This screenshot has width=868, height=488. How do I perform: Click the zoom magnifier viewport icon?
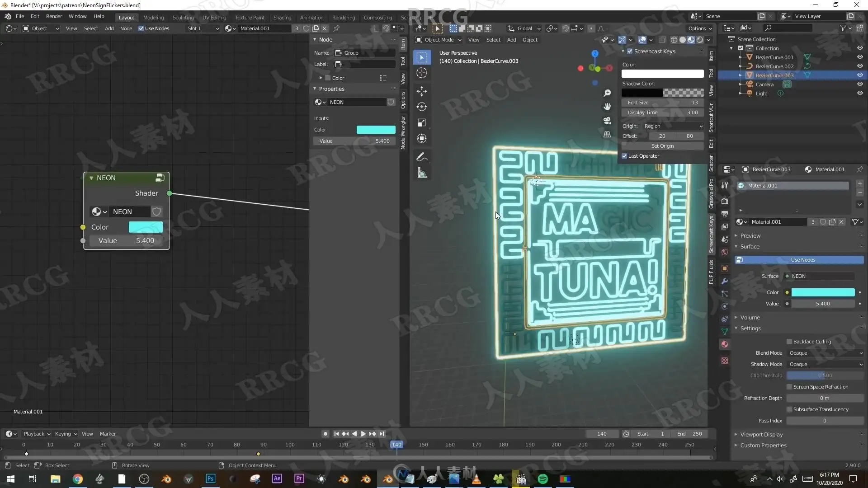click(607, 93)
